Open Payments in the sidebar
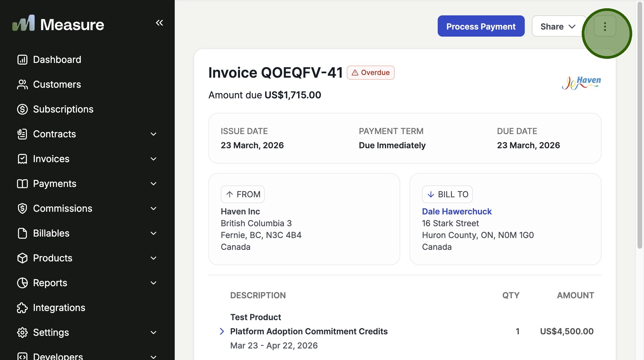This screenshot has width=644, height=360. (55, 184)
